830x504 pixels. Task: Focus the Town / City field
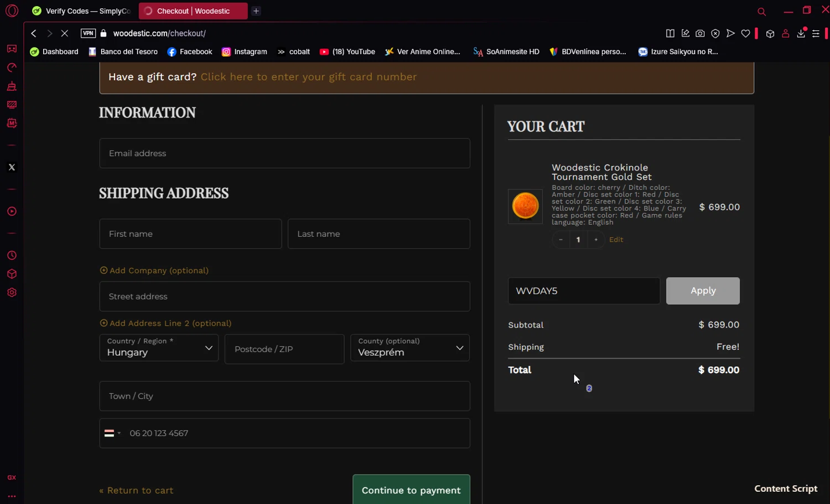point(284,396)
